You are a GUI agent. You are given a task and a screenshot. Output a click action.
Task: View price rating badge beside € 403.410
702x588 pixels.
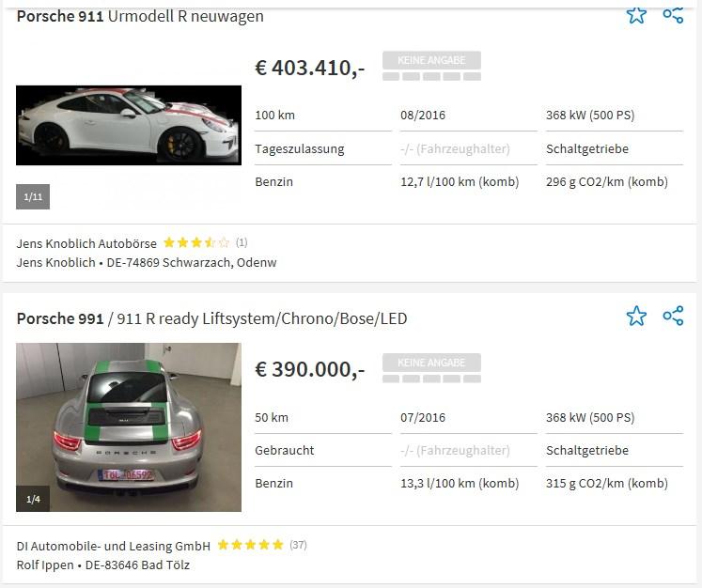click(431, 66)
